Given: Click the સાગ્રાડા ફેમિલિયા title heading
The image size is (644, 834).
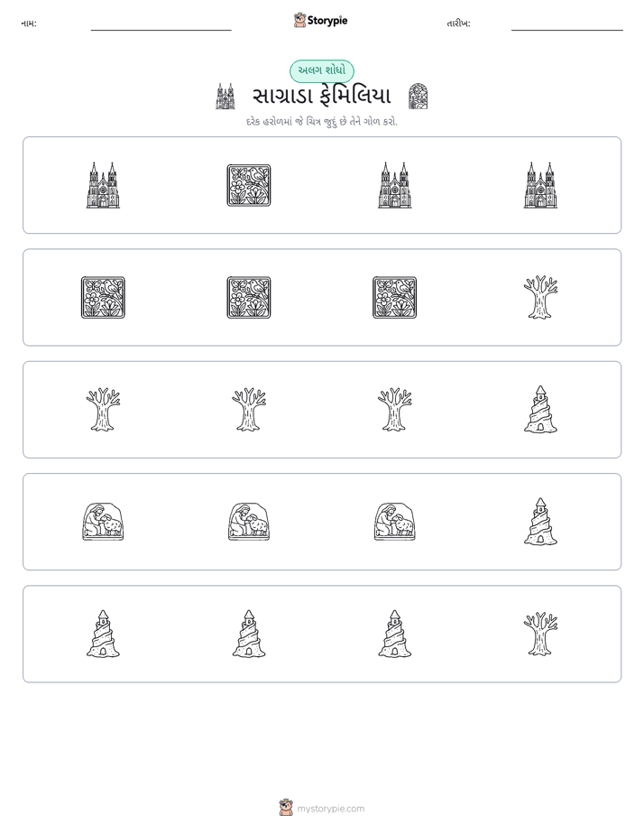Looking at the screenshot, I should point(321,97).
